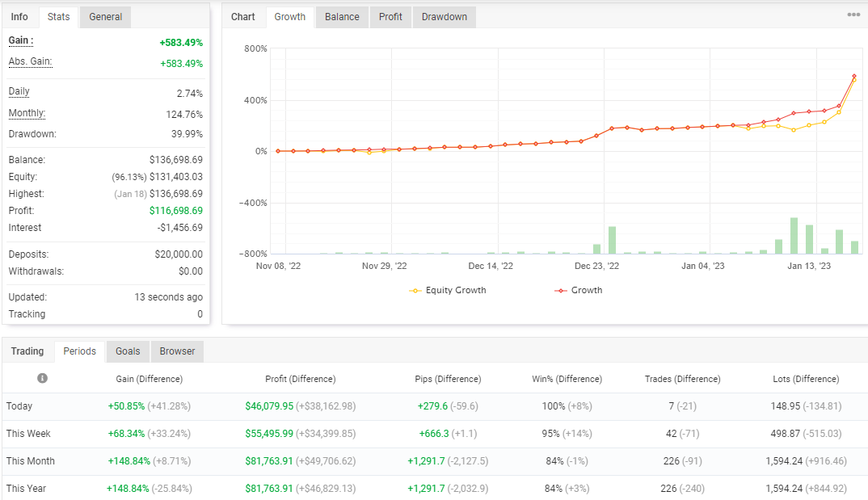
Task: Click the Drawdown value 39.99%
Action: [x=188, y=134]
